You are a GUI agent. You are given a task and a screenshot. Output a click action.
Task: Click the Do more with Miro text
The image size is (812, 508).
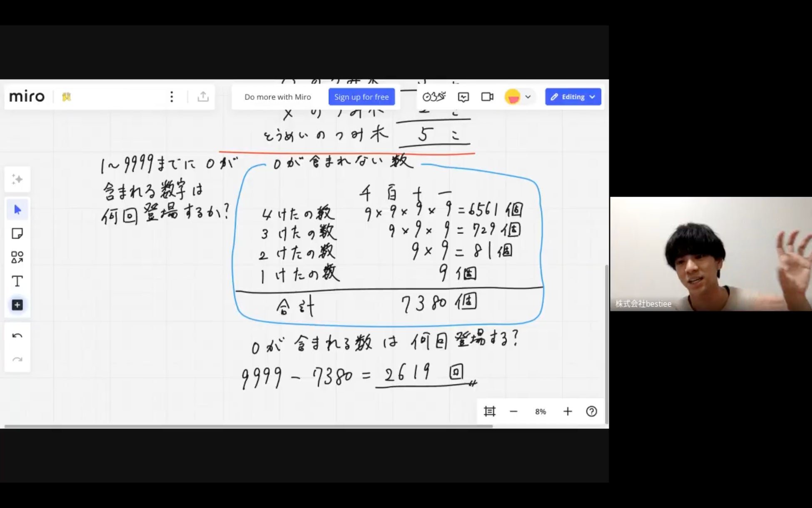coord(277,97)
